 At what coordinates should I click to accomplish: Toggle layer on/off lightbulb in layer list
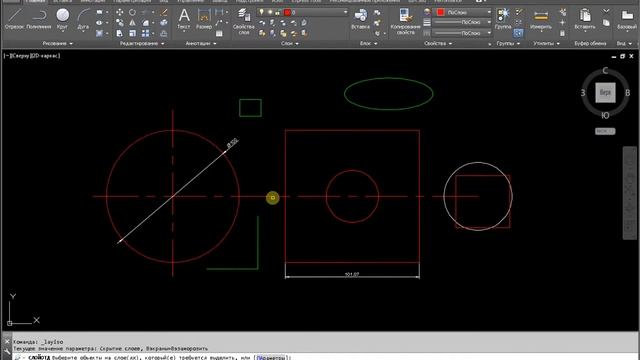pos(262,12)
